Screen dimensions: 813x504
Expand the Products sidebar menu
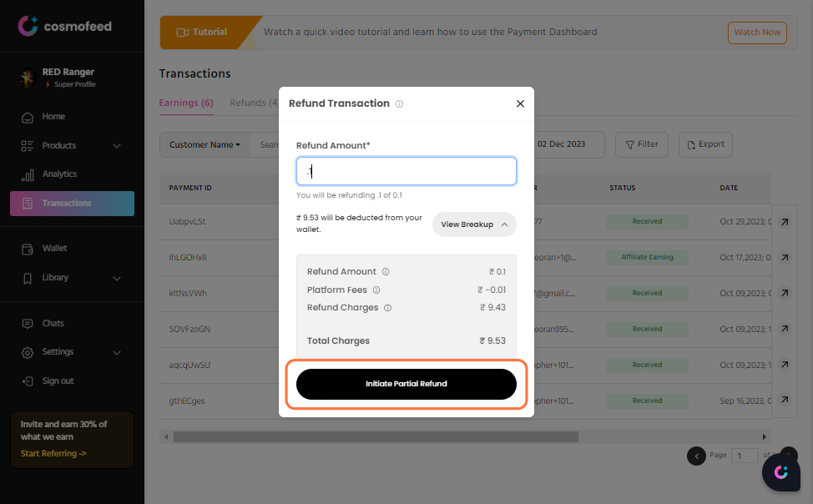pyautogui.click(x=117, y=146)
